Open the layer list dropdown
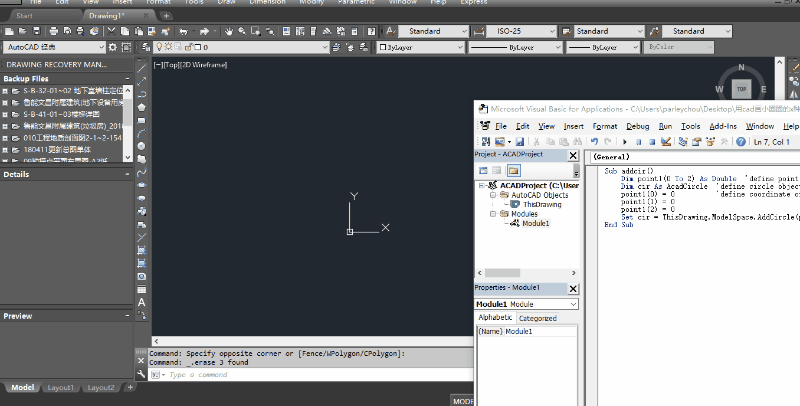 pyautogui.click(x=241, y=47)
